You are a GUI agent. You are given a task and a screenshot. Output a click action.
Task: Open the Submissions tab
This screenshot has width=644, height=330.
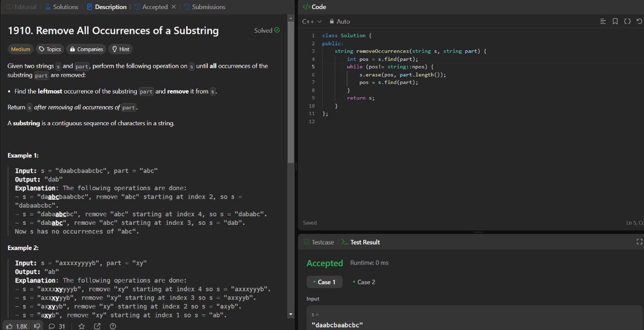tap(204, 7)
